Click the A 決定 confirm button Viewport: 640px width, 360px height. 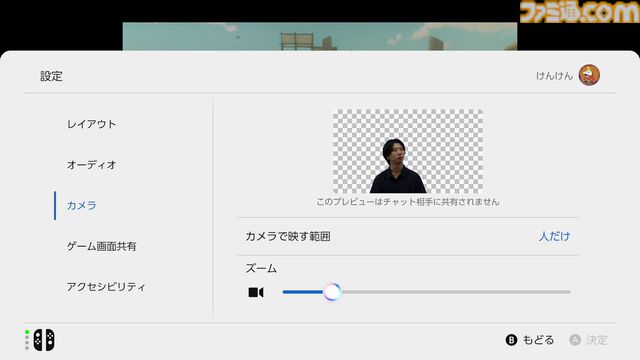588,340
